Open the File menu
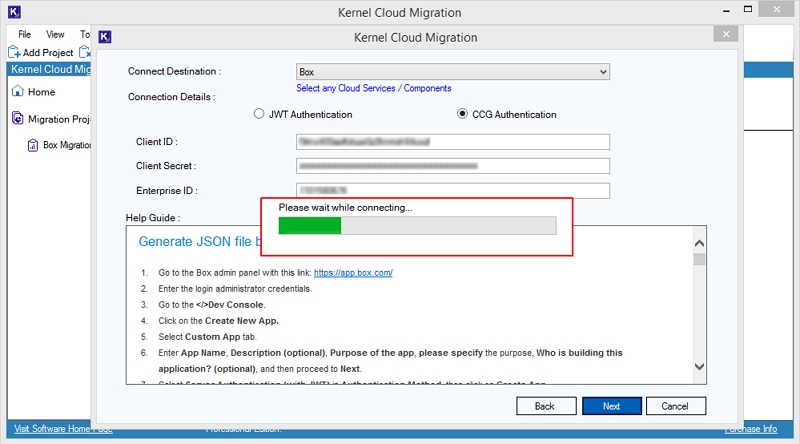Viewport: 800px width, 444px height. pyautogui.click(x=25, y=34)
